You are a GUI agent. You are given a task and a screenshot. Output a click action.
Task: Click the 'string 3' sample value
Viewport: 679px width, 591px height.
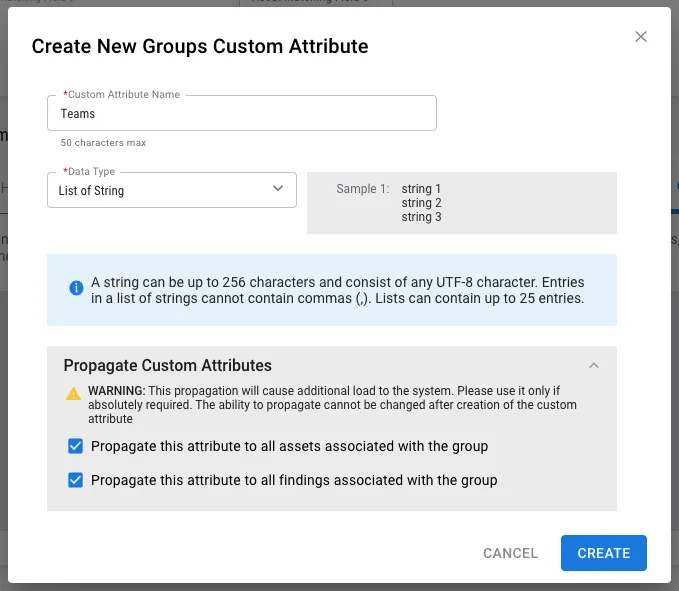[x=421, y=216]
